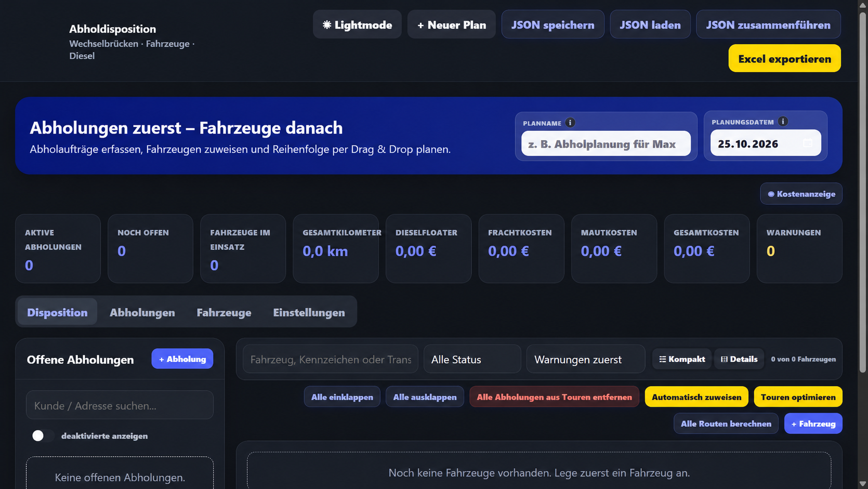868x489 pixels.
Task: Open the 'Warnungen zuerst' sort dropdown
Action: 585,359
